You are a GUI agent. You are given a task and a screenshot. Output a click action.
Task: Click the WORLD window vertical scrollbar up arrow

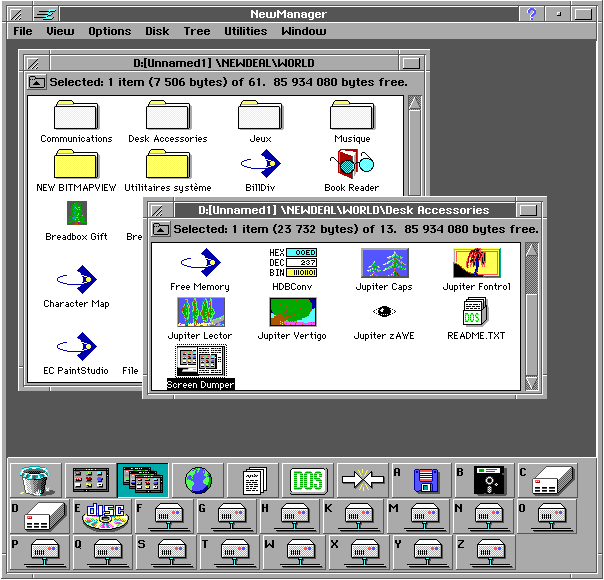(x=414, y=103)
